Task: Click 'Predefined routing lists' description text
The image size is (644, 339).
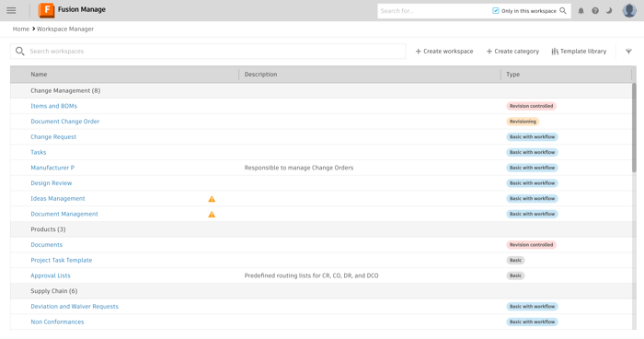Action: 311,275
